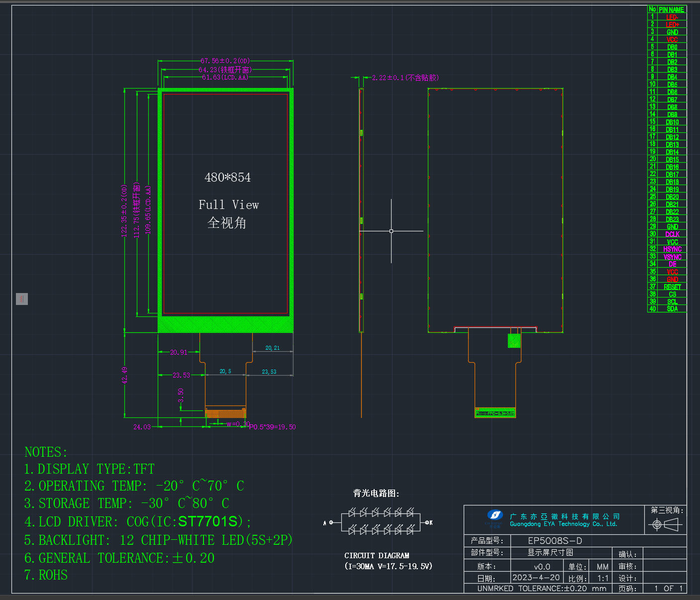Click the blue EYA company logo

tap(495, 515)
